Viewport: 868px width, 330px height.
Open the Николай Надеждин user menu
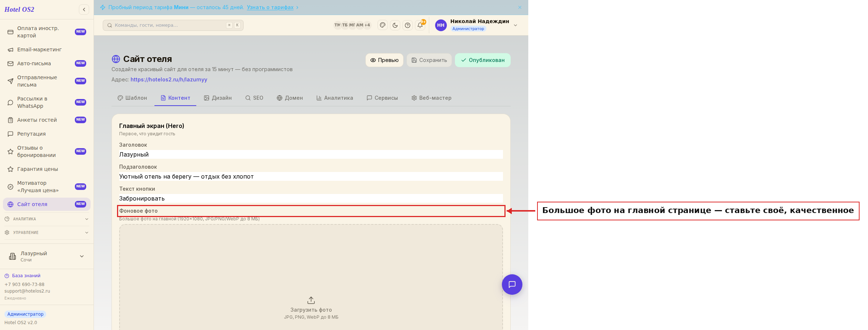point(477,25)
